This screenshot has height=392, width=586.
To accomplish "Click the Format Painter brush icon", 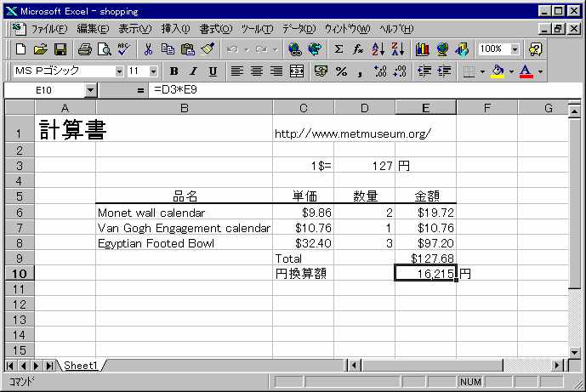I will pos(208,49).
